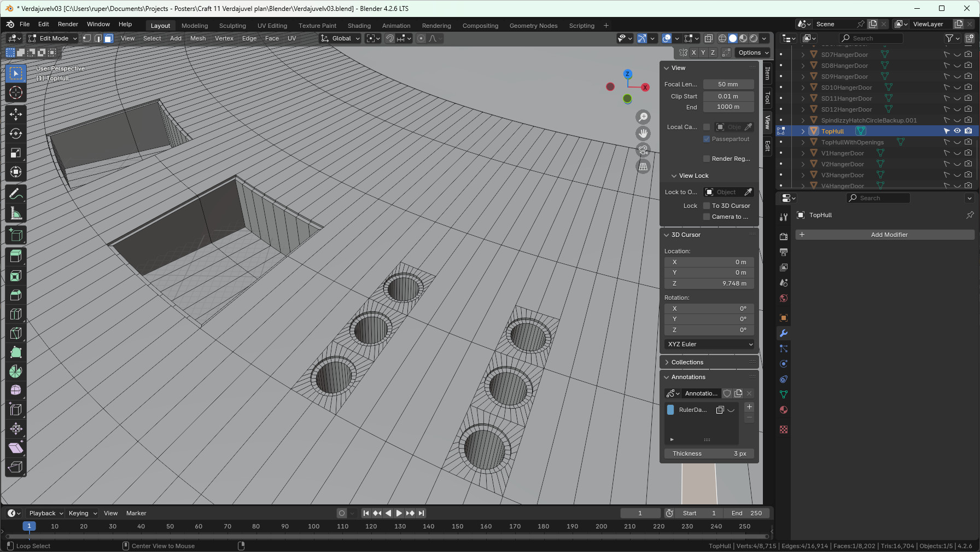Open the Edit Mode dropdown
The height and width of the screenshot is (552, 980).
pos(54,38)
